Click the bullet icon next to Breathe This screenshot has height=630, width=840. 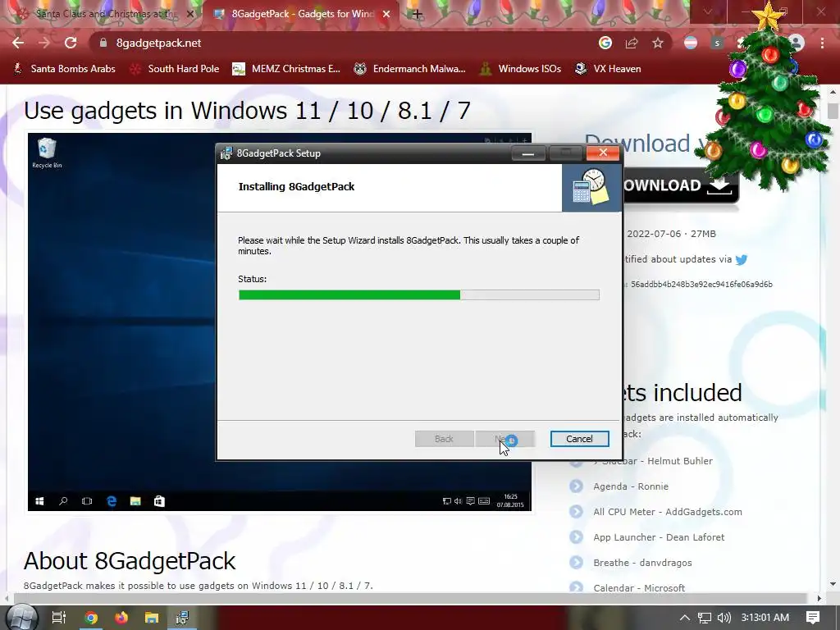click(x=577, y=563)
